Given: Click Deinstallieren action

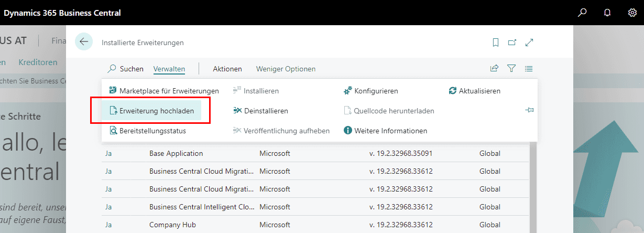Looking at the screenshot, I should tap(266, 111).
